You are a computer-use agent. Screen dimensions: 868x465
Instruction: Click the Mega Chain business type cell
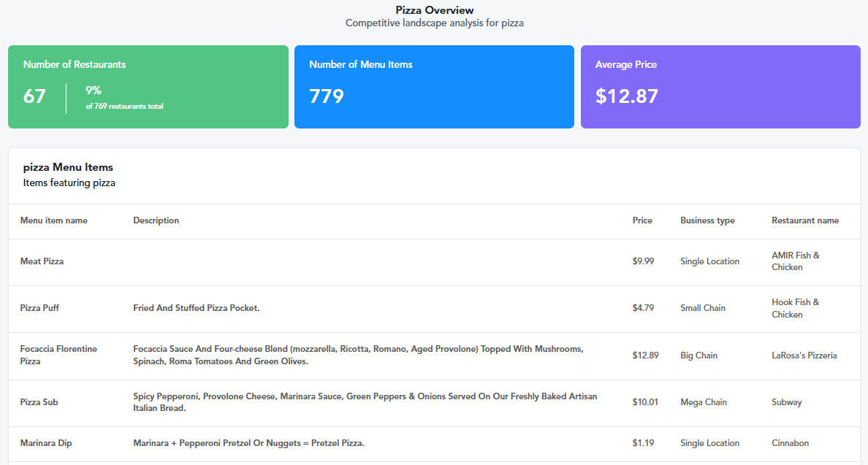[703, 402]
